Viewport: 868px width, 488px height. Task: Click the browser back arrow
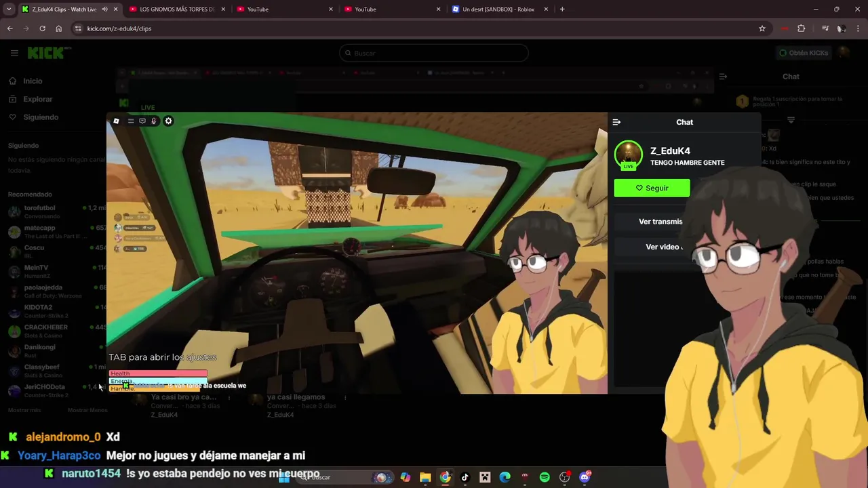tap(9, 28)
